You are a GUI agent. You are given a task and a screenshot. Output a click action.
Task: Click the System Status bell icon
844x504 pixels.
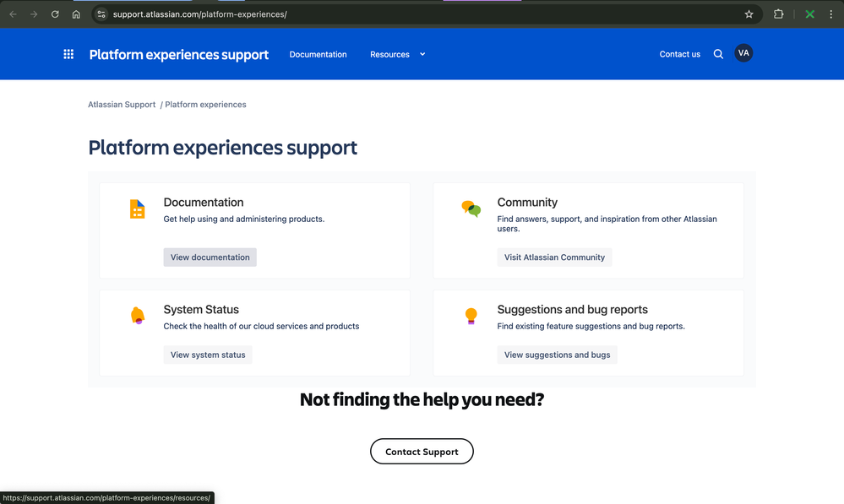pos(138,315)
